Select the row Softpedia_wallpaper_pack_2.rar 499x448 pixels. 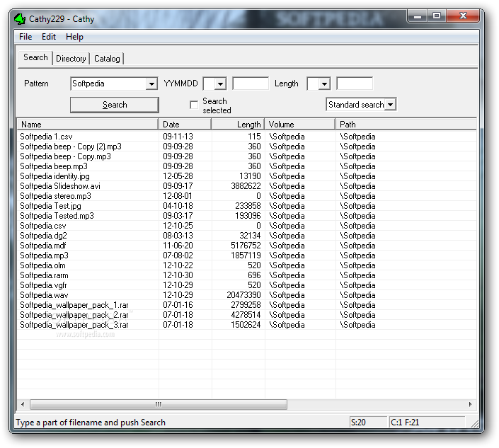247,315
